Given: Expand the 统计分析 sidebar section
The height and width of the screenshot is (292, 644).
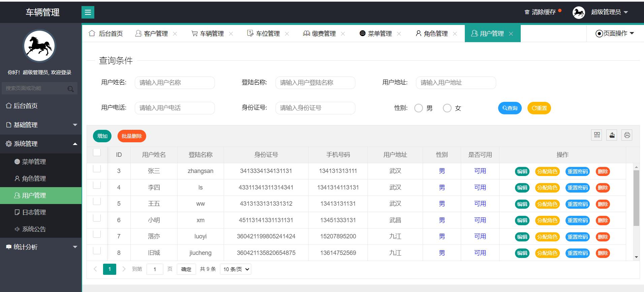Looking at the screenshot, I should [41, 247].
